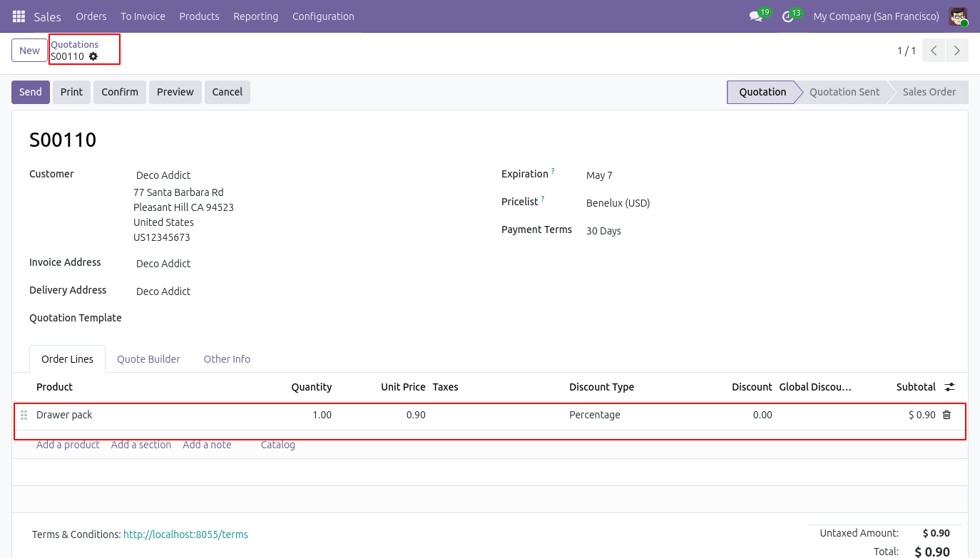Open the conversations messages icon
Image resolution: width=980 pixels, height=558 pixels.
[x=755, y=16]
